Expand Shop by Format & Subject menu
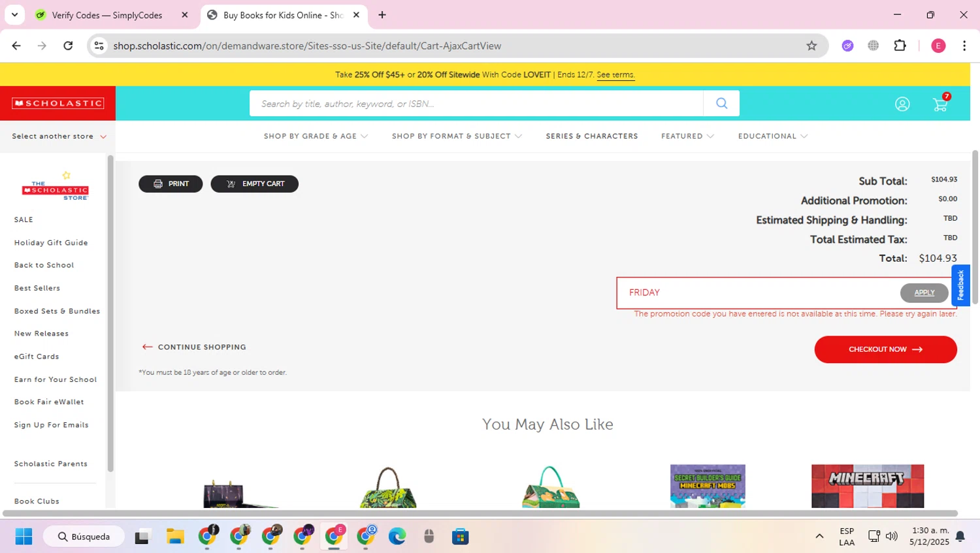The image size is (980, 553). coord(457,136)
